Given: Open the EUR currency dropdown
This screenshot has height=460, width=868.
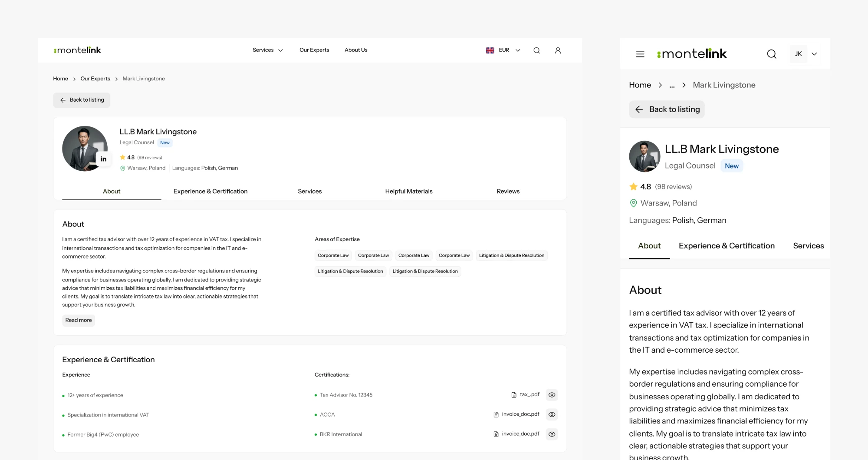Looking at the screenshot, I should [x=510, y=50].
